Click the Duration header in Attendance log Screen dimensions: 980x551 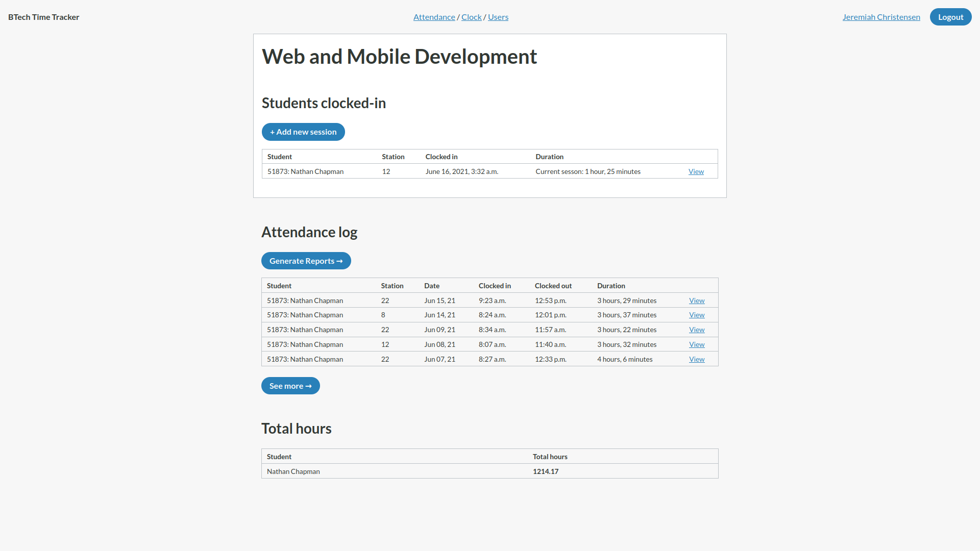[611, 286]
